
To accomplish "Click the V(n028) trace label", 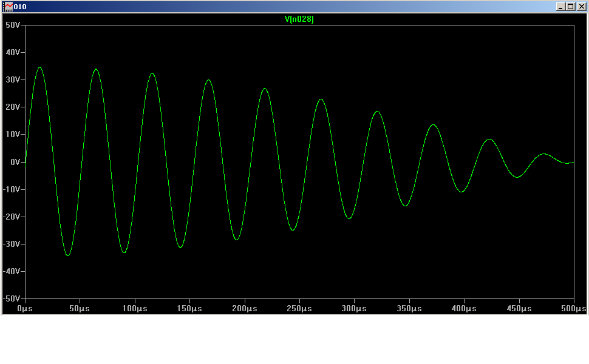I will pyautogui.click(x=299, y=19).
